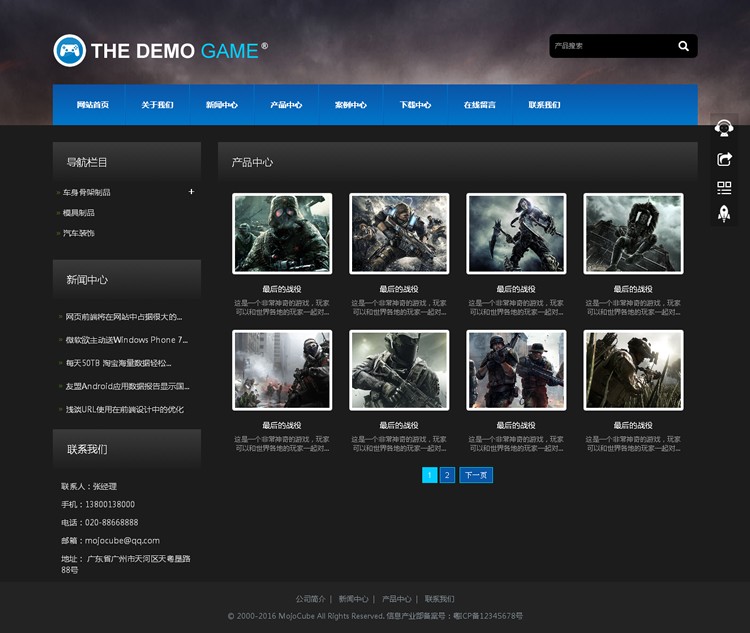Open news item about URL使用在前端设计
The height and width of the screenshot is (633, 750).
(124, 410)
